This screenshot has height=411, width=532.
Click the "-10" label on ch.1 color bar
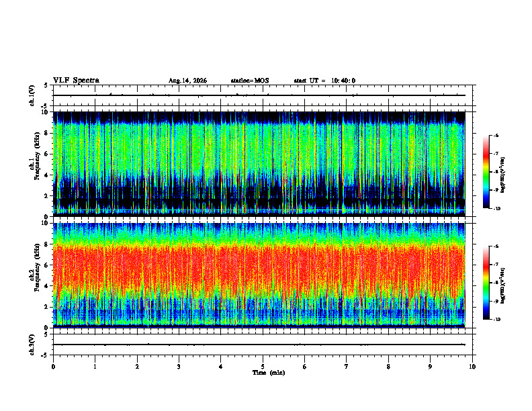pos(496,209)
